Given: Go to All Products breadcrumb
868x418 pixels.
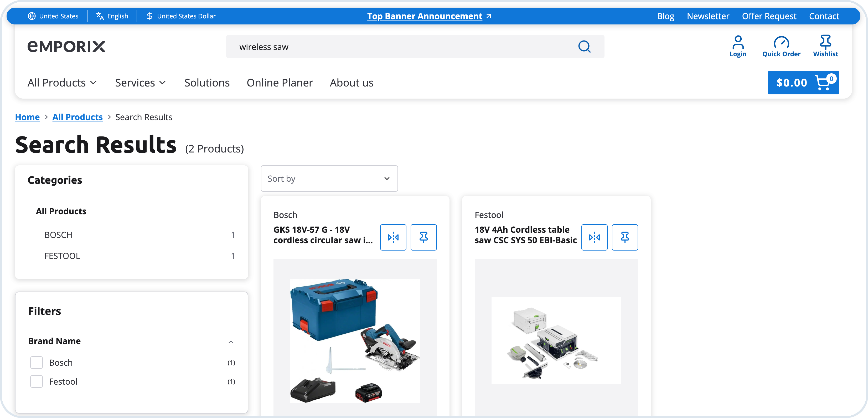Looking at the screenshot, I should 77,117.
